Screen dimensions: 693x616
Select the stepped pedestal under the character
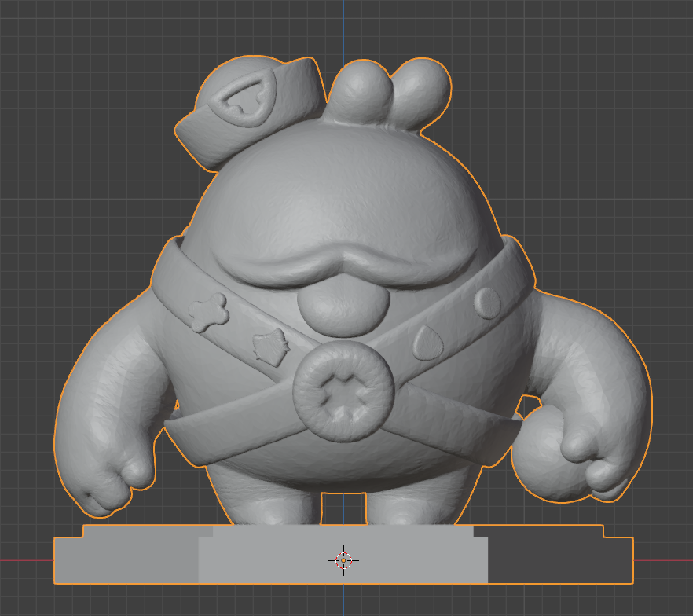(343, 554)
